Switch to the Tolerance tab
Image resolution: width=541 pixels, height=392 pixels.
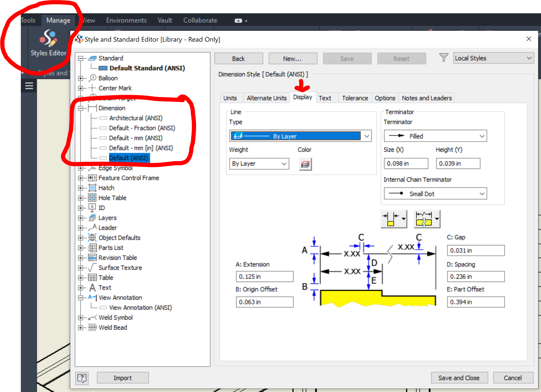pyautogui.click(x=355, y=98)
